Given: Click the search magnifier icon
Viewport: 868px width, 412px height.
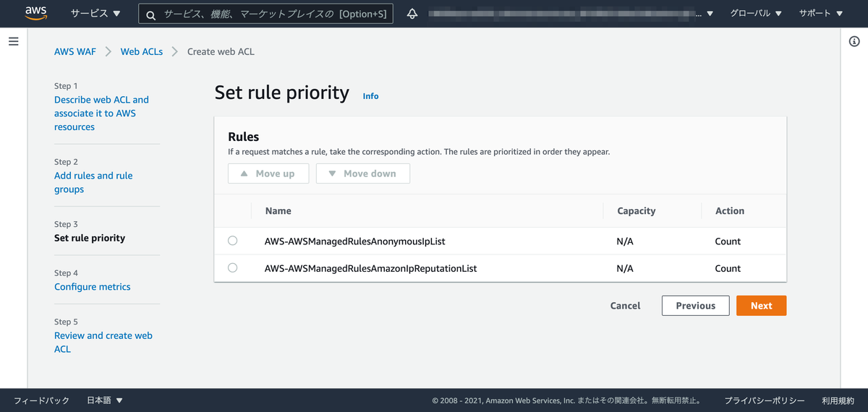Looking at the screenshot, I should click(150, 14).
